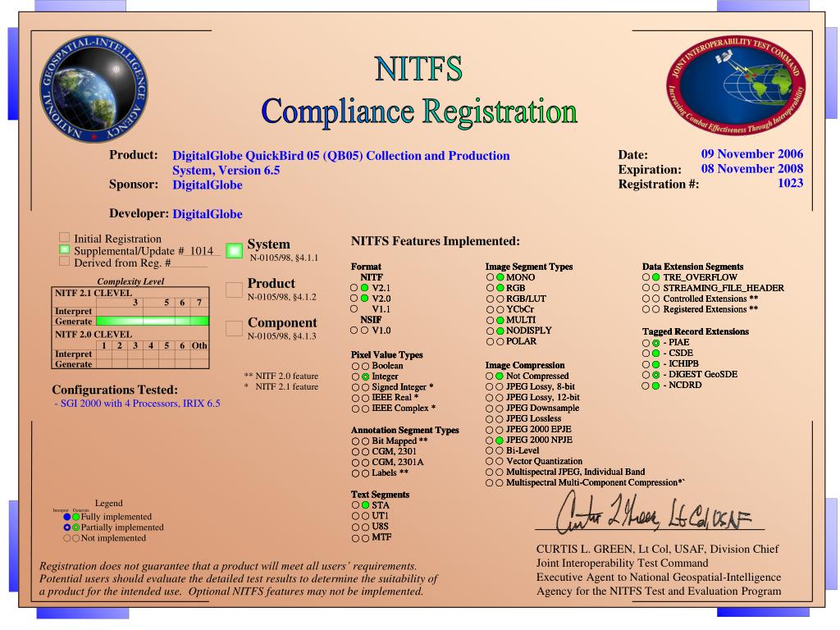
Task: Click the green circle beside NITF V2.0
Action: coord(364,299)
